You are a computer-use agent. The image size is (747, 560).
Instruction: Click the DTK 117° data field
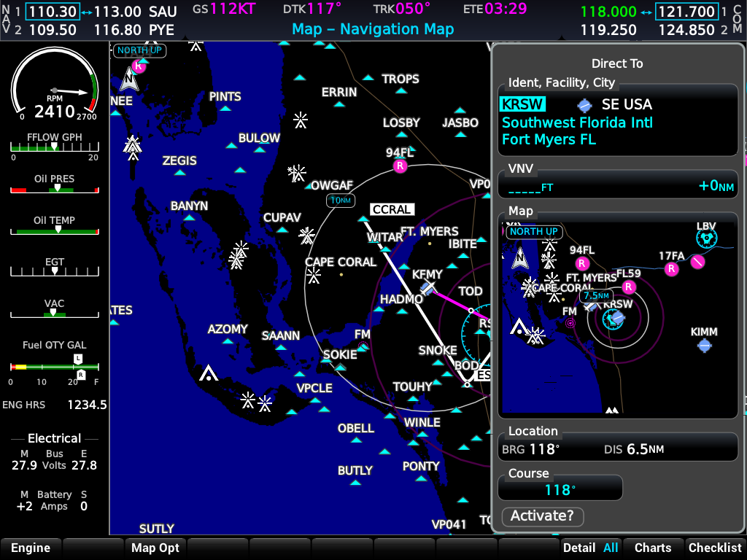pyautogui.click(x=312, y=9)
